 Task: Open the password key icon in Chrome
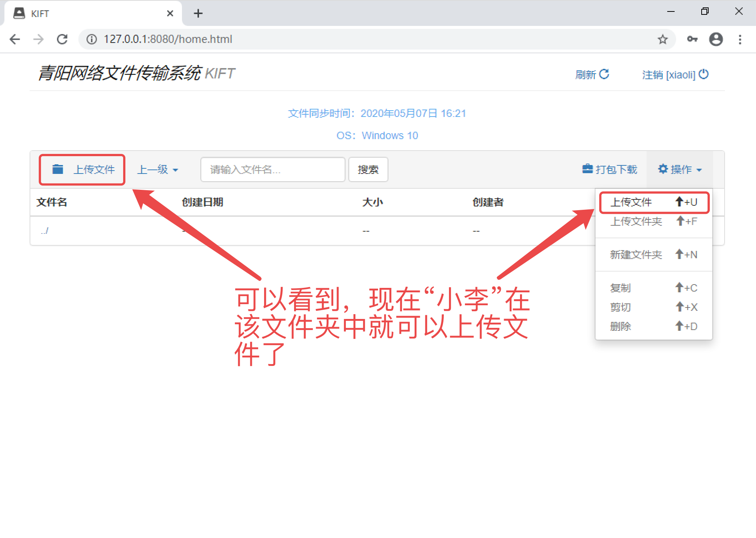pos(692,39)
